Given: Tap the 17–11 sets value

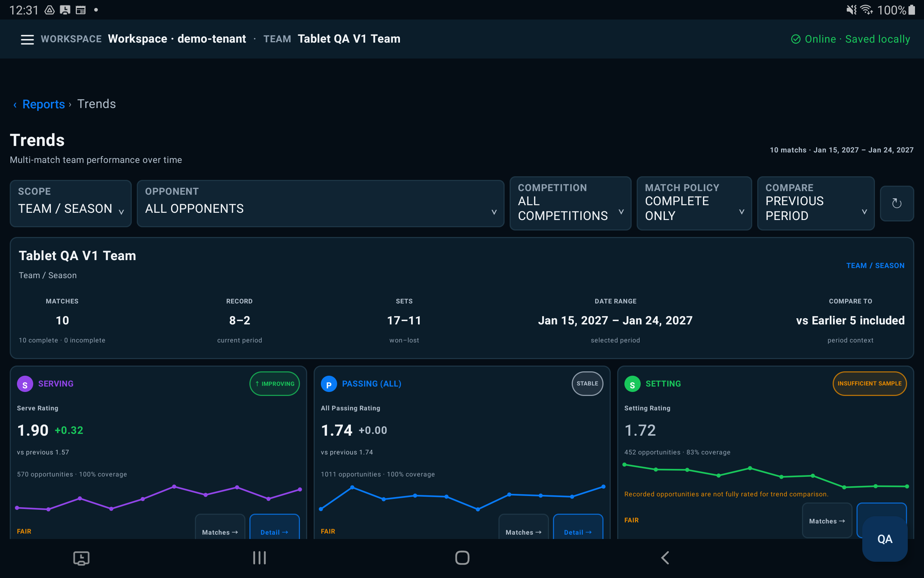Looking at the screenshot, I should tap(404, 320).
